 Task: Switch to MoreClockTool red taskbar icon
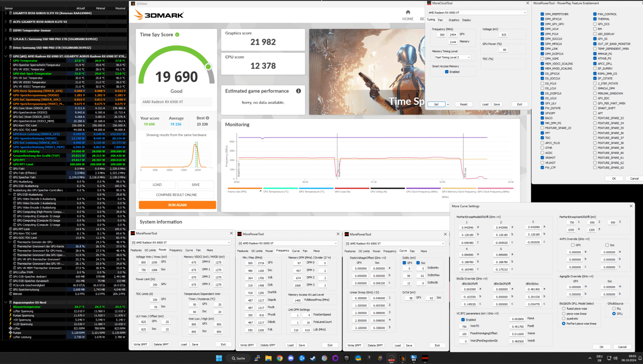click(x=425, y=358)
